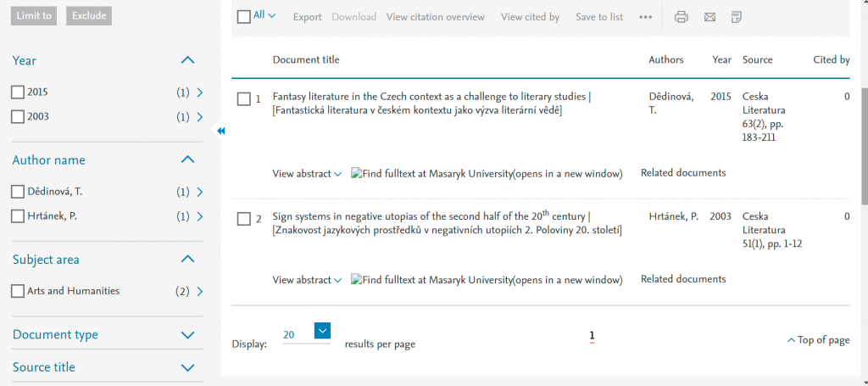Open the three-dots more options menu
The image size is (868, 386).
click(646, 17)
